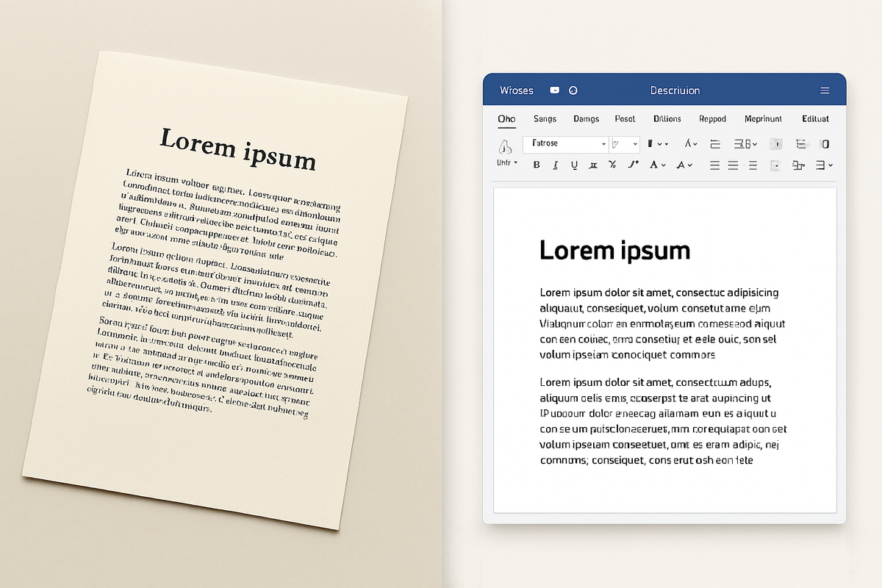This screenshot has width=882, height=588.
Task: Select the Dillions tab
Action: pos(667,118)
